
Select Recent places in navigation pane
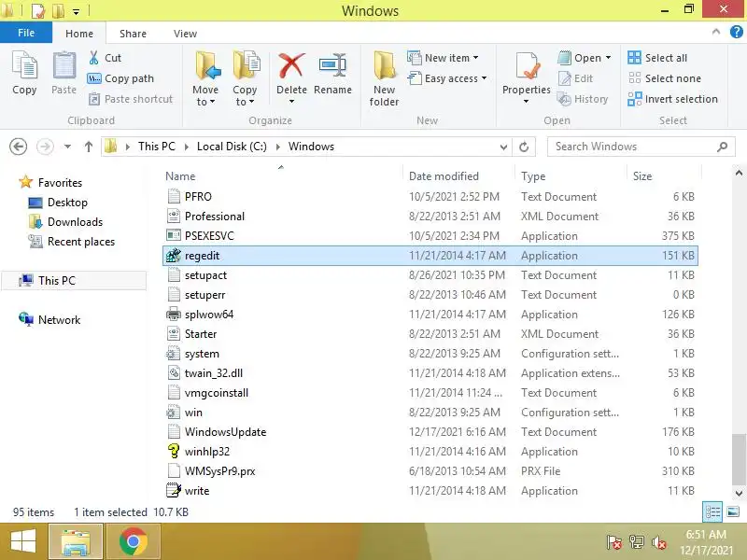[72, 242]
